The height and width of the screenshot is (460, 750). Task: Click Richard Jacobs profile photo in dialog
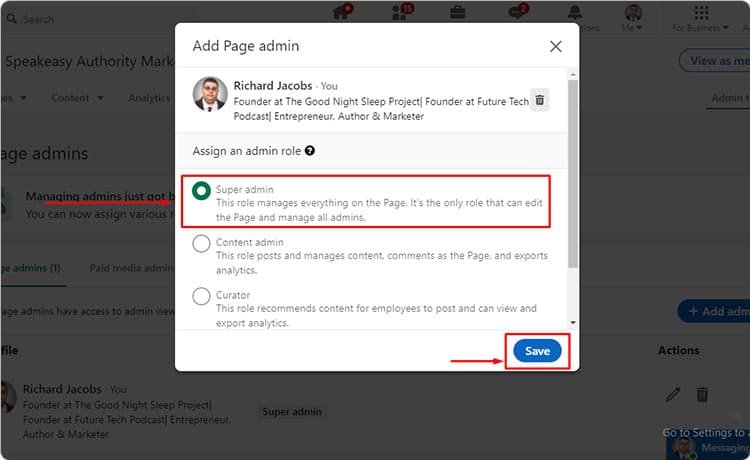pos(210,94)
